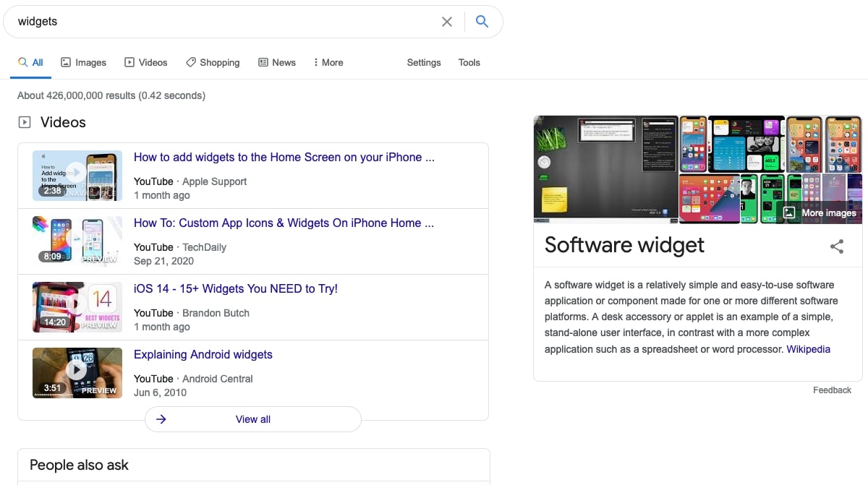
Task: Switch to the Shopping tab
Action: pyautogui.click(x=213, y=62)
